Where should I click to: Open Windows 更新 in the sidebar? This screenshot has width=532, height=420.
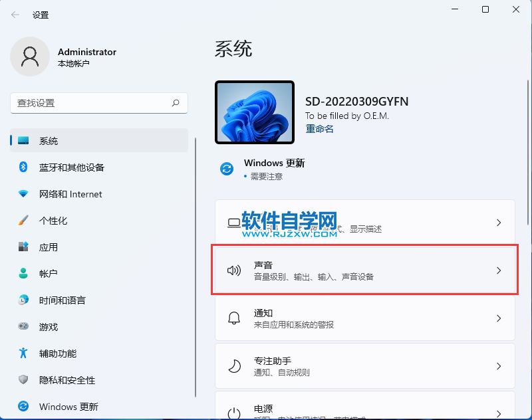[98, 406]
